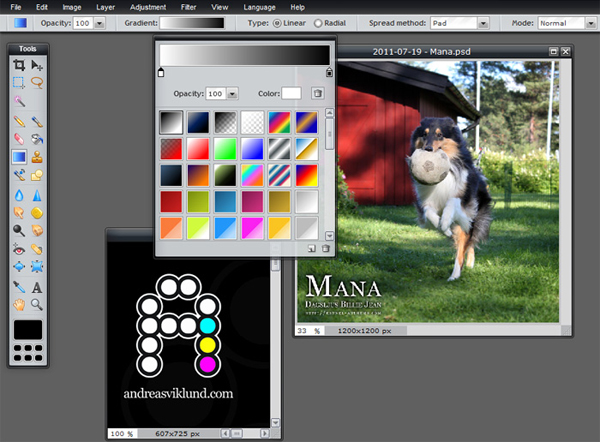
Task: Activate the Gradient tool in Tools panel
Action: [19, 156]
